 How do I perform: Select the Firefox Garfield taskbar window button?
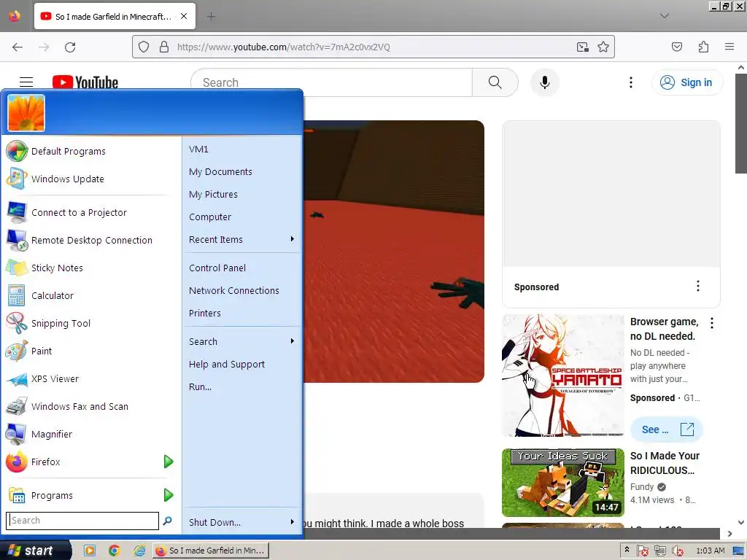tap(211, 551)
